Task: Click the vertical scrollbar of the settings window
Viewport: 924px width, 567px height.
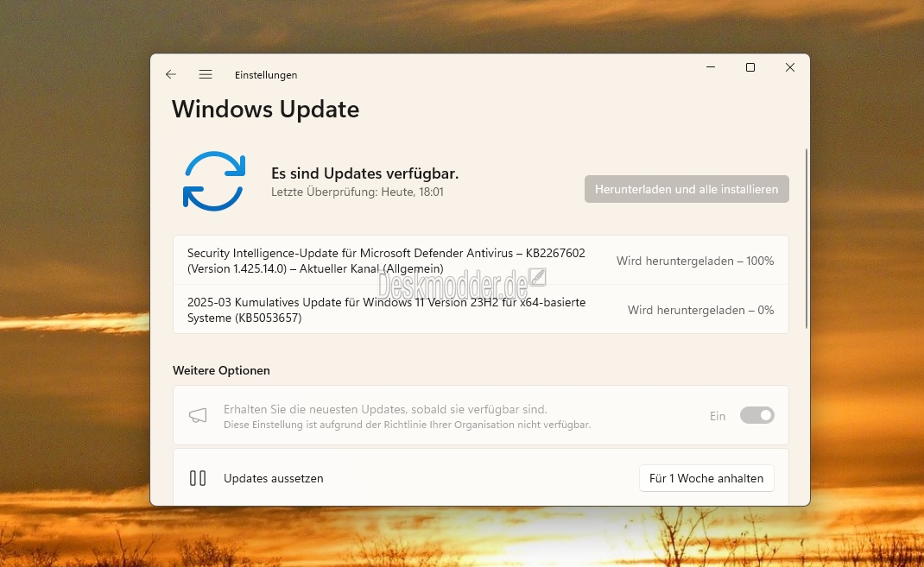Action: point(806,238)
